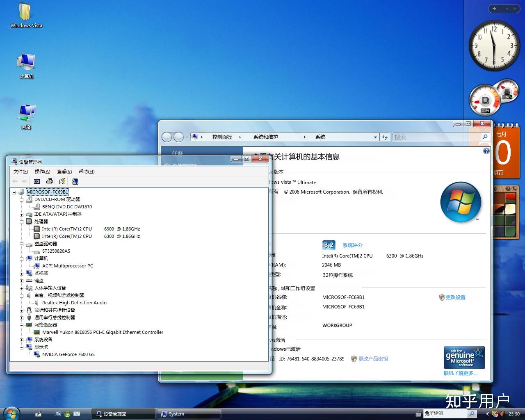Screen dimensions: 525x420
Task: Select Marvell Yukon 88E8056 Ethernet Controller
Action: coord(103,332)
